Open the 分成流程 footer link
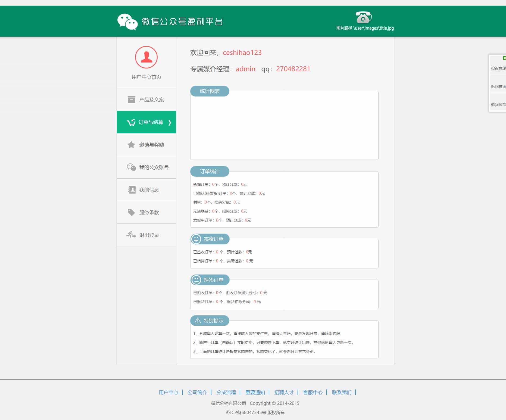This screenshot has width=506, height=420. point(226,392)
